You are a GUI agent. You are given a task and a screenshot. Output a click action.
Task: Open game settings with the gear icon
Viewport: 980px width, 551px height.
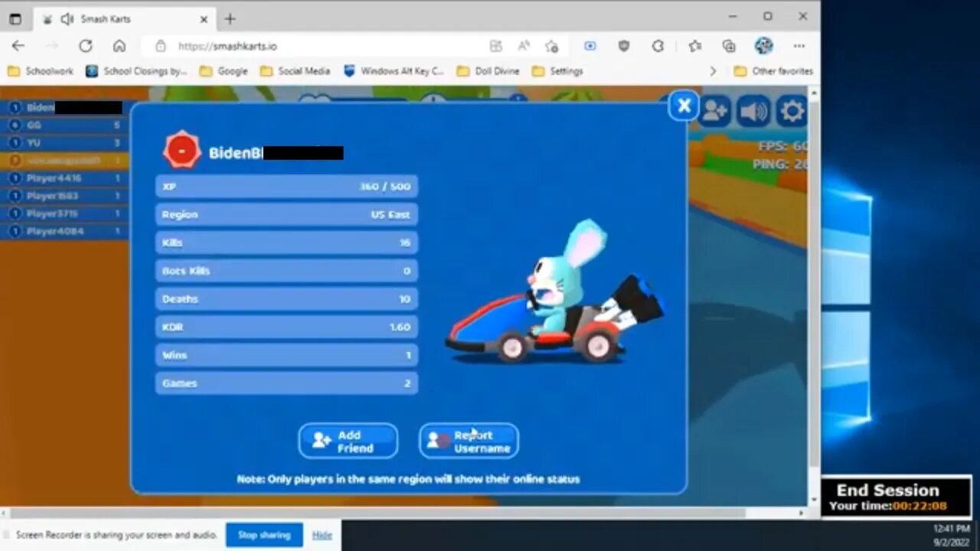[792, 112]
